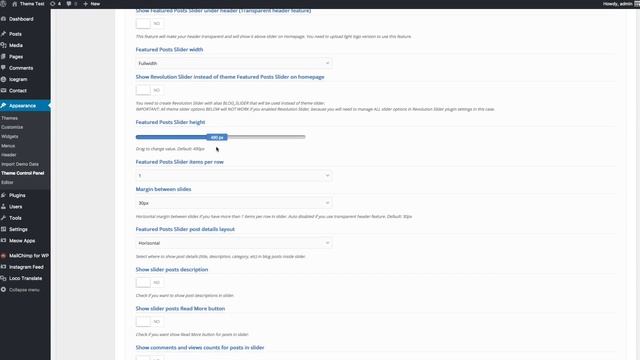
Task: Toggle slider under header transparent feature
Action: 150,23
